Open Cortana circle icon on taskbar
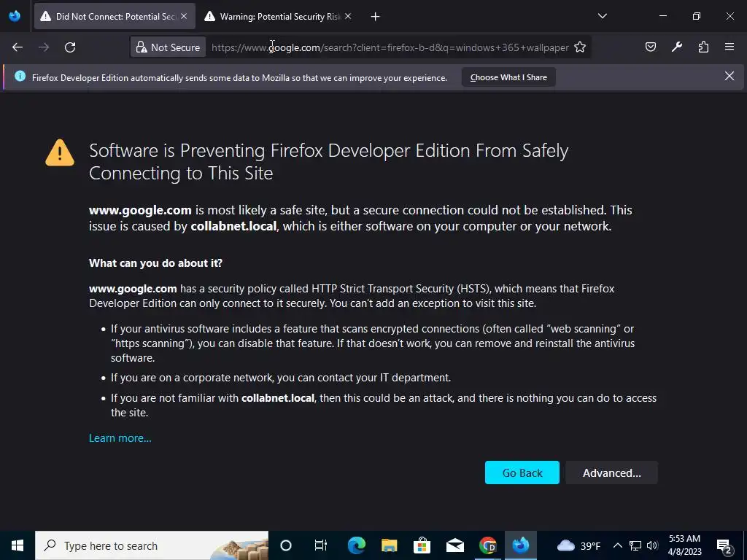The image size is (747, 560). tap(286, 545)
